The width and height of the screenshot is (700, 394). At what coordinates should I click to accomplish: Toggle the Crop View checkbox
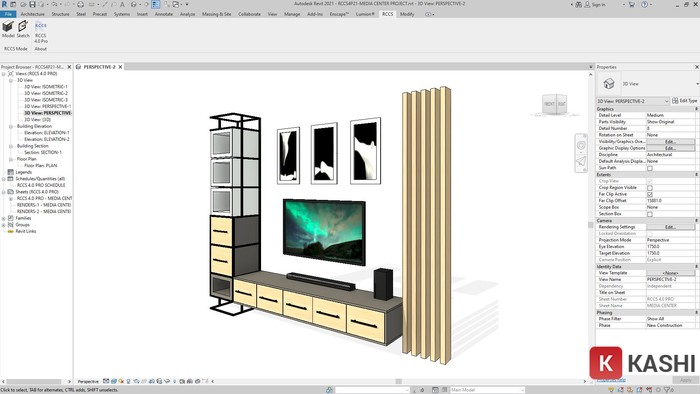point(650,181)
